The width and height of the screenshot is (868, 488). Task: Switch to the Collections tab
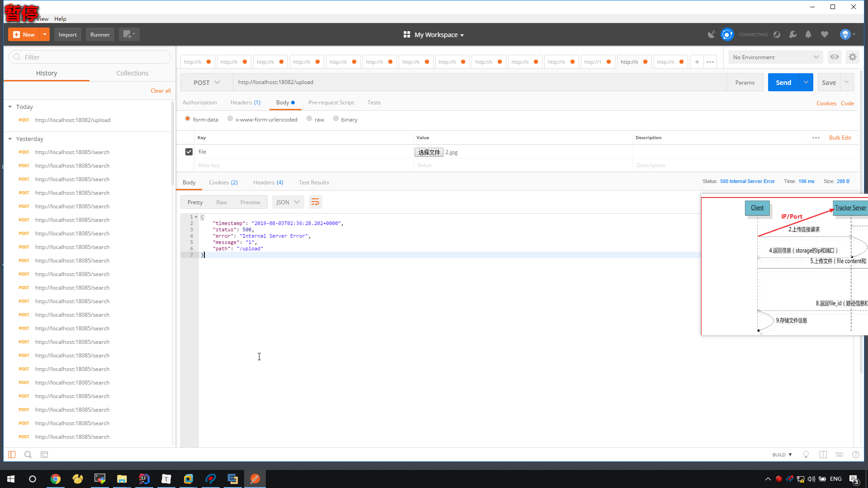(132, 73)
